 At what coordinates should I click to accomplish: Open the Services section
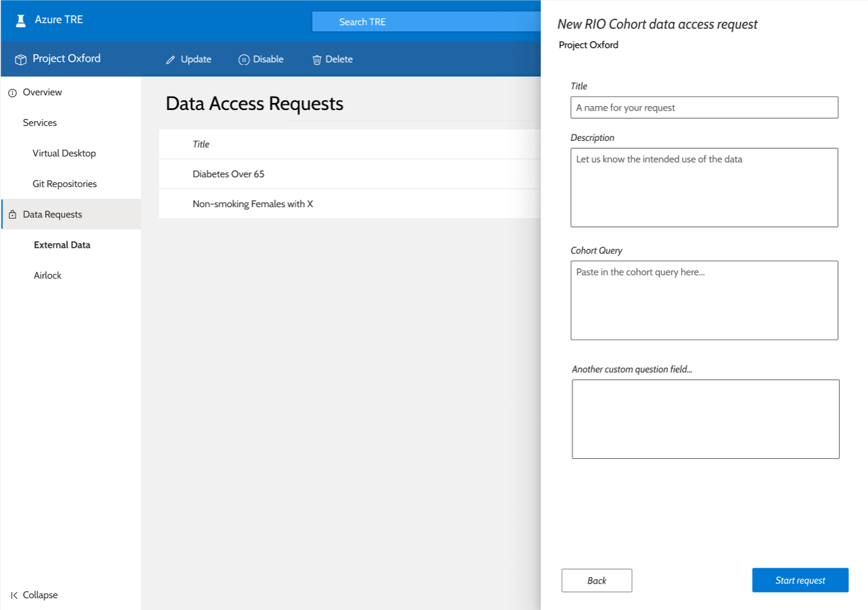(x=39, y=122)
